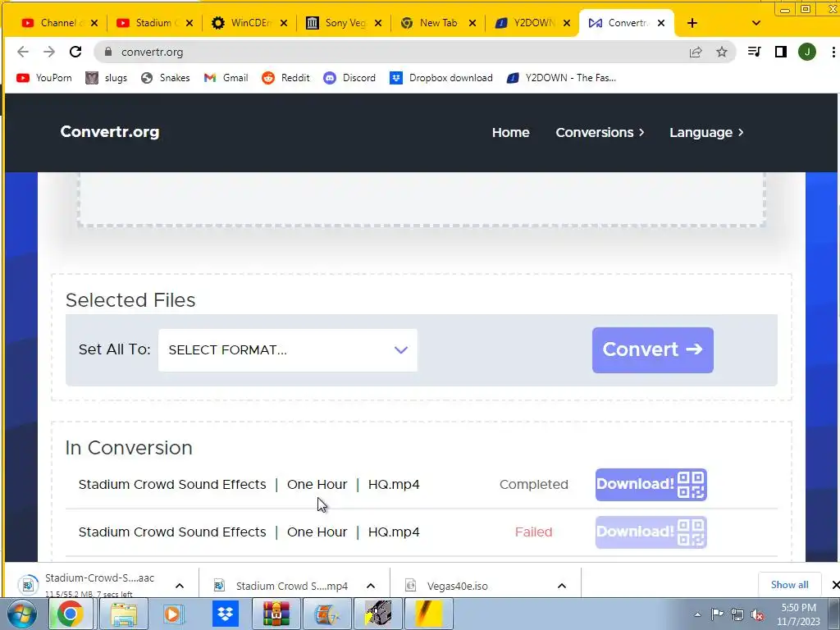
Task: Open tab search chevron in tab strip
Action: 756,23
